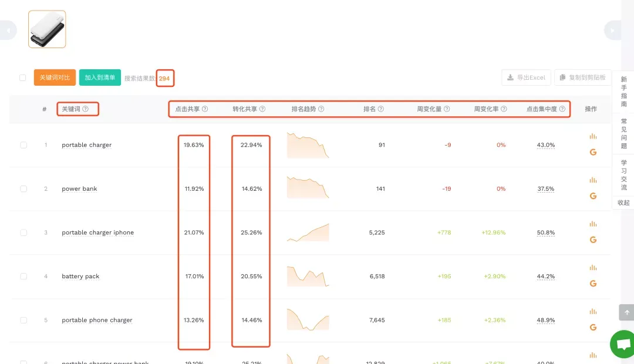This screenshot has width=634, height=364.
Task: Click keyword link power bank
Action: (x=79, y=189)
